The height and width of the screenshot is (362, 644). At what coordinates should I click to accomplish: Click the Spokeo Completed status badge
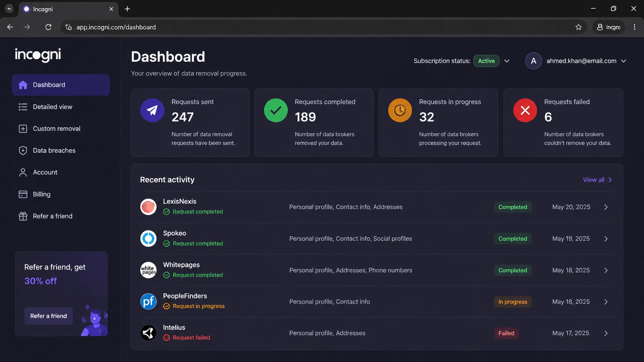point(513,239)
